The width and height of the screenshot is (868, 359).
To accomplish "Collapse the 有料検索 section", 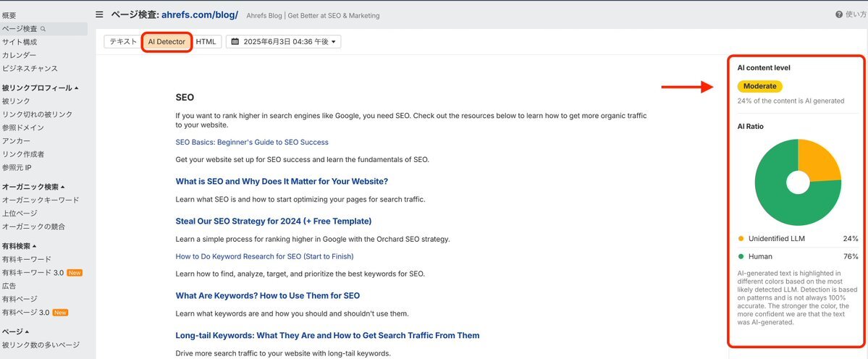I will pyautogui.click(x=20, y=246).
